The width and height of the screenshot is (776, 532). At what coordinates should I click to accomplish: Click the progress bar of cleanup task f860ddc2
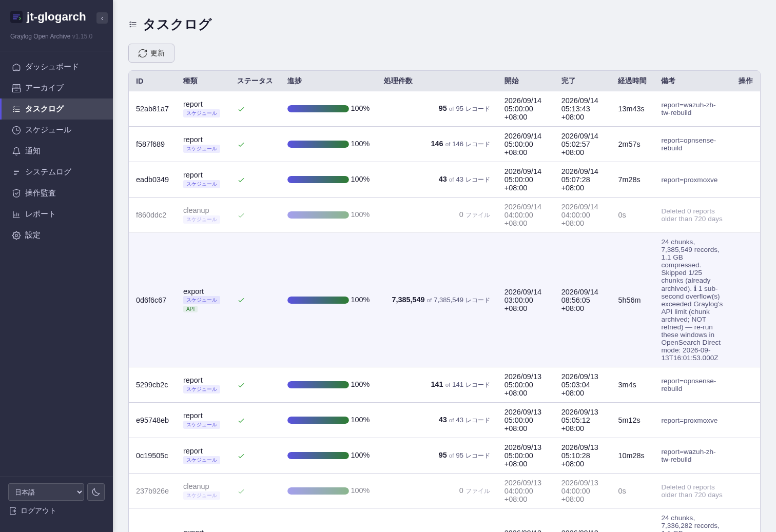click(x=318, y=215)
